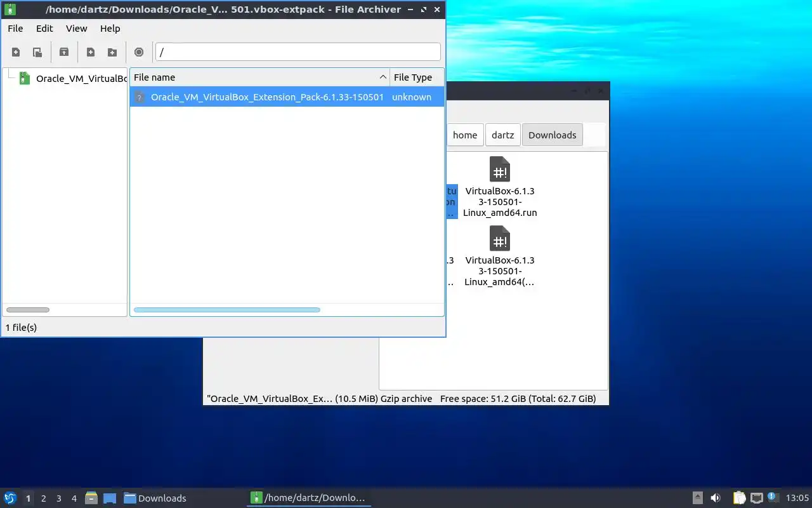Click the horizontal scrollbar under the tree pane
Screen dimensions: 812x508
tap(28, 310)
